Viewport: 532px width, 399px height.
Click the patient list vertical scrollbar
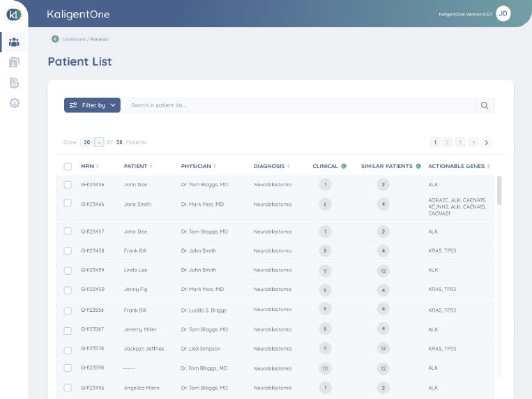click(x=499, y=190)
